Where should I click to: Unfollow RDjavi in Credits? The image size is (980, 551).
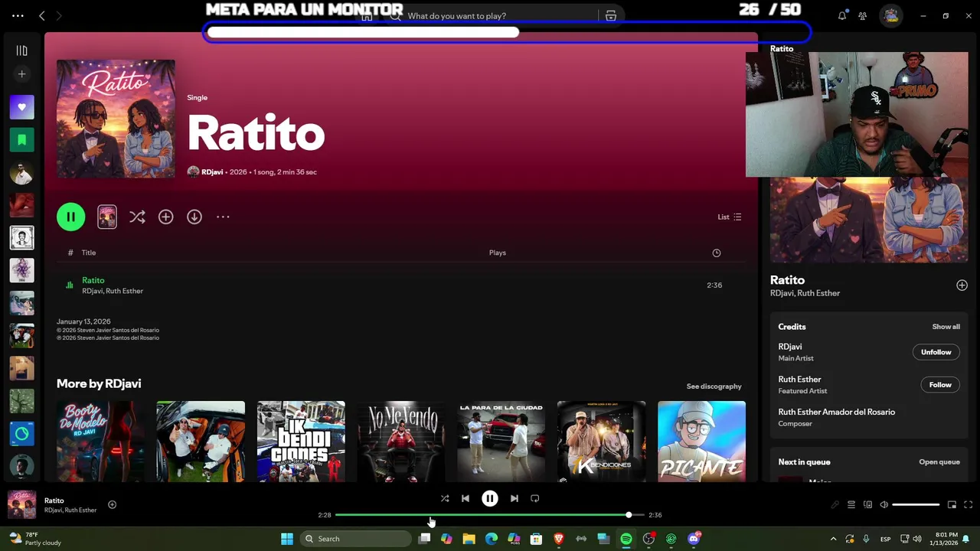[x=936, y=352]
